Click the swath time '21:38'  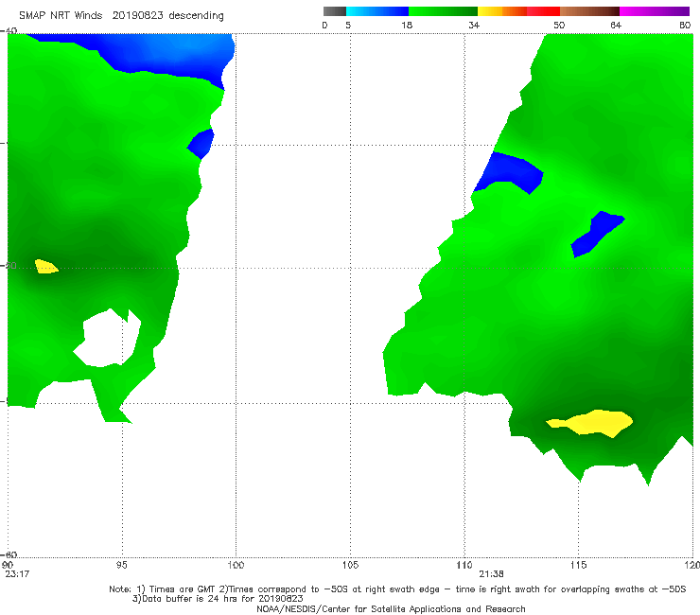pos(492,574)
